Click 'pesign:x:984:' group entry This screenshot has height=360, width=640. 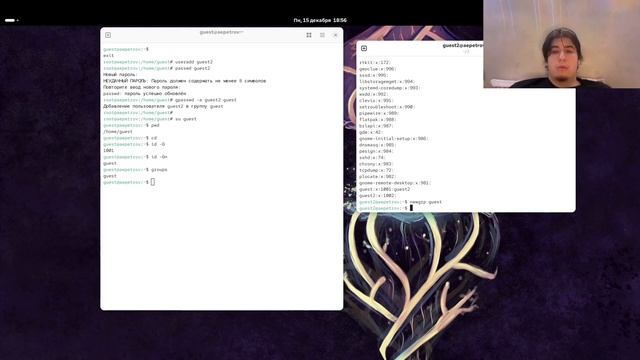[377, 151]
